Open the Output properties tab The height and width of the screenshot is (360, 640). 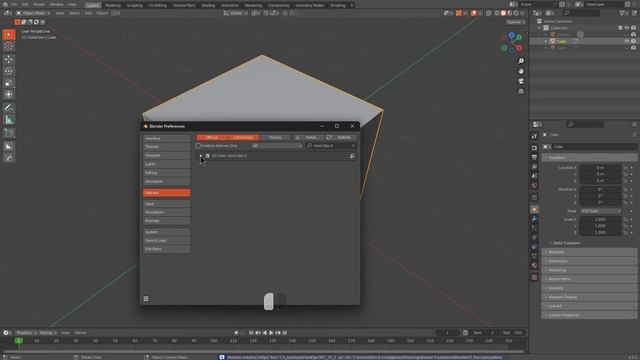click(534, 157)
